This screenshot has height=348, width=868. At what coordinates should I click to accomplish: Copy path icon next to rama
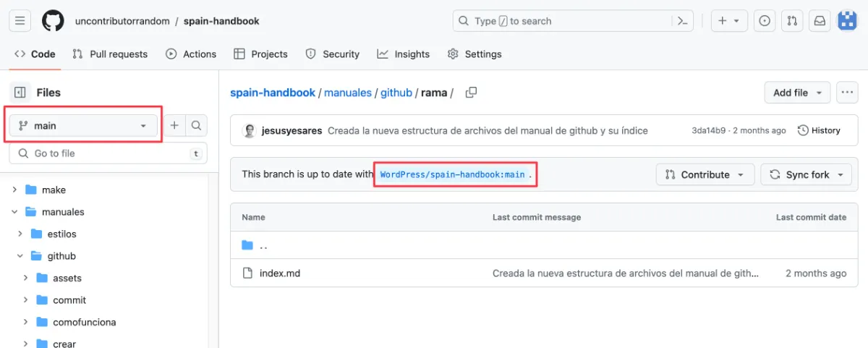click(471, 93)
